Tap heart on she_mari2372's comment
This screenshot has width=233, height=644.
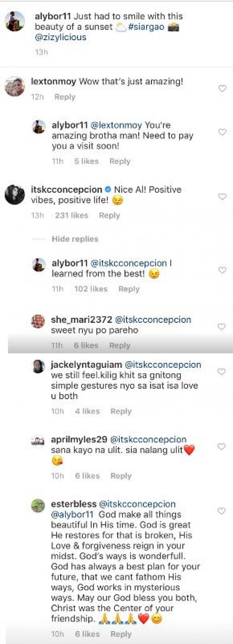pos(222,327)
